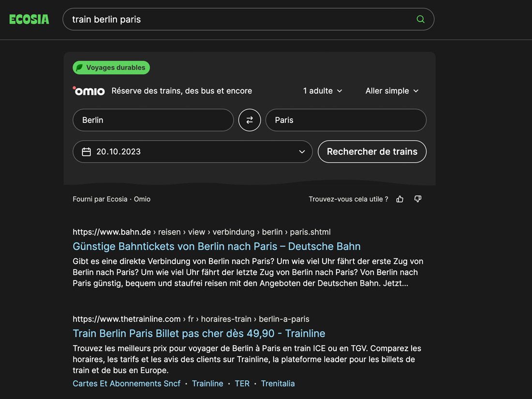Open the Trenitalia sitelink
This screenshot has height=399, width=532.
(278, 384)
